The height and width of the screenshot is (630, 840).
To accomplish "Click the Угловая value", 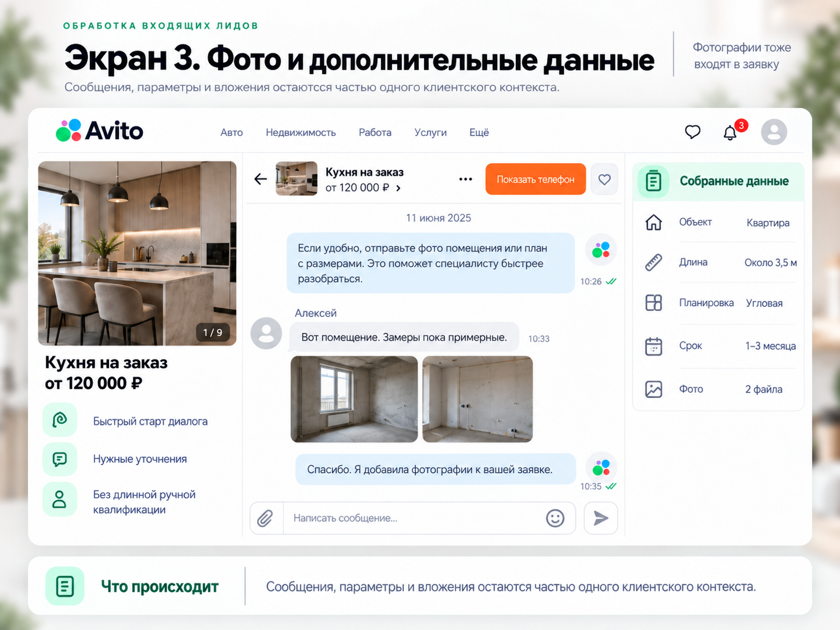I will click(x=764, y=303).
